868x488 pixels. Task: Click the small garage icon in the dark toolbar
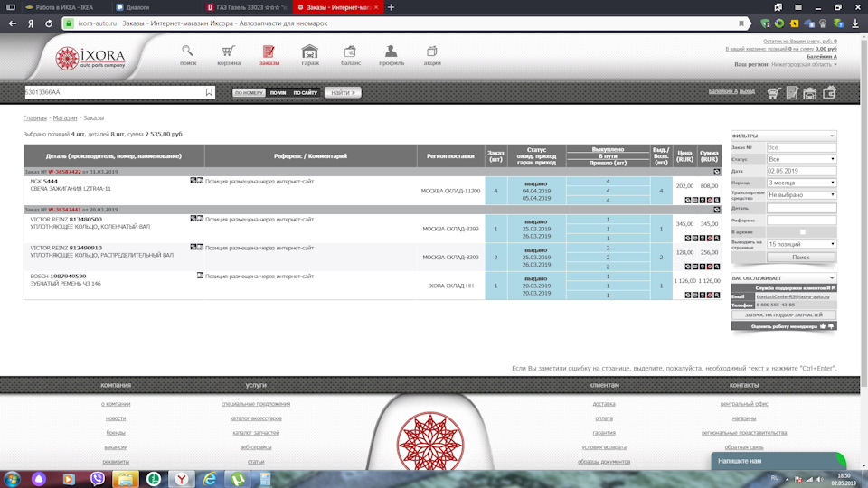(810, 93)
